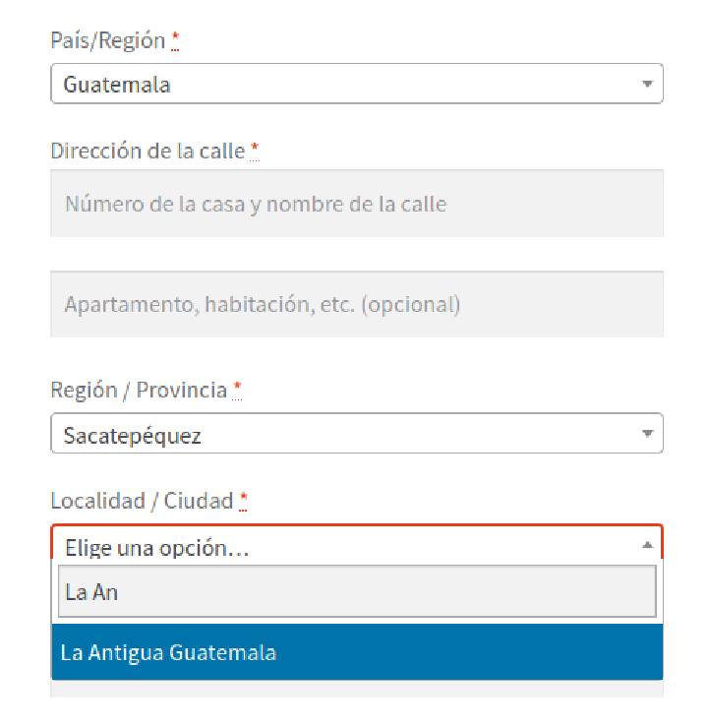Click the Apartamento, habitación optional field
This screenshot has width=708, height=728.
pos(357,305)
